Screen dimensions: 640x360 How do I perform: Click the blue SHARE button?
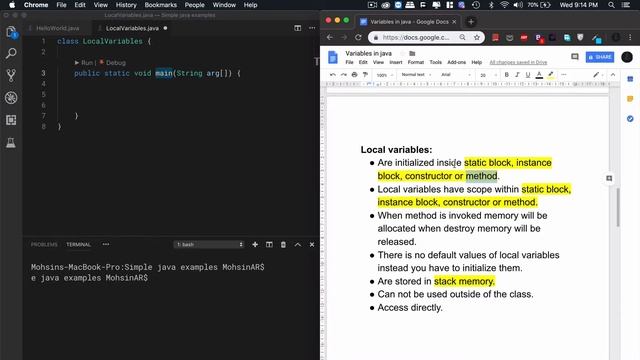click(600, 57)
